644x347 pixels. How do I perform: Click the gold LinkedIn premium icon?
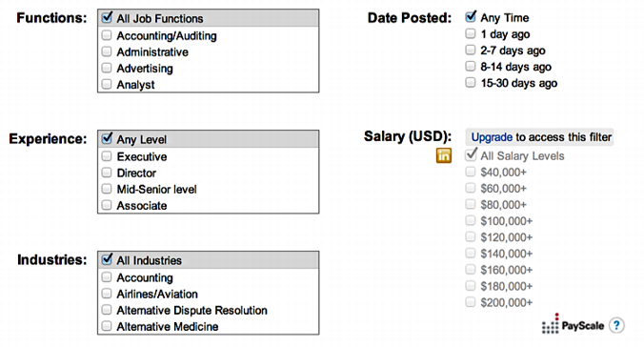tap(444, 155)
